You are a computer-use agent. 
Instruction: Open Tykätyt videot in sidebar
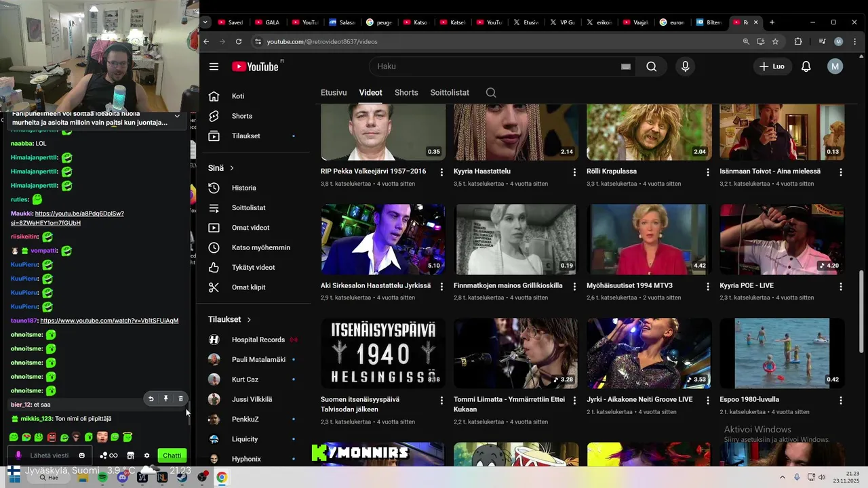point(255,267)
